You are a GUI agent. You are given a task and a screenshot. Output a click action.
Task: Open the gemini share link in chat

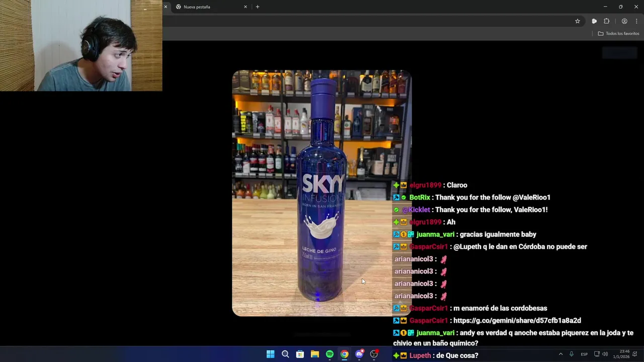[x=517, y=320]
